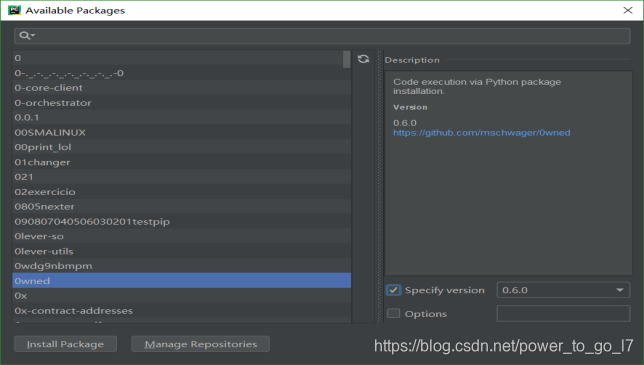Close the Available Packages dialog
The width and height of the screenshot is (644, 365).
628,10
